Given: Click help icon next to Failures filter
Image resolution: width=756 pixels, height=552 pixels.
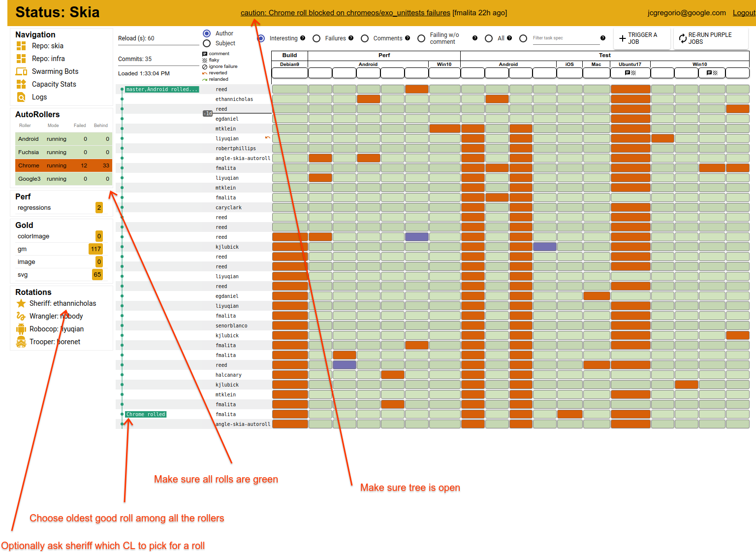Looking at the screenshot, I should coord(351,38).
